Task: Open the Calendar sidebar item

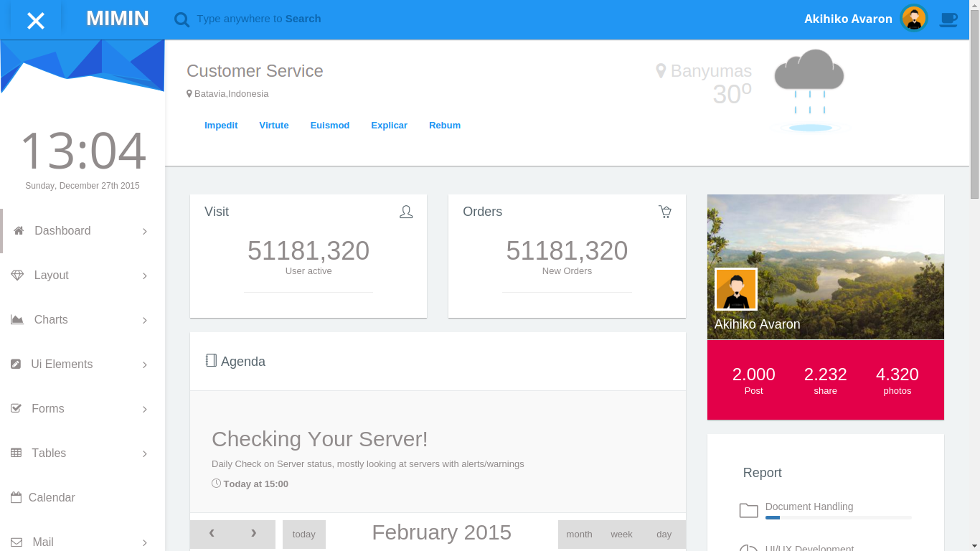Action: [x=51, y=497]
